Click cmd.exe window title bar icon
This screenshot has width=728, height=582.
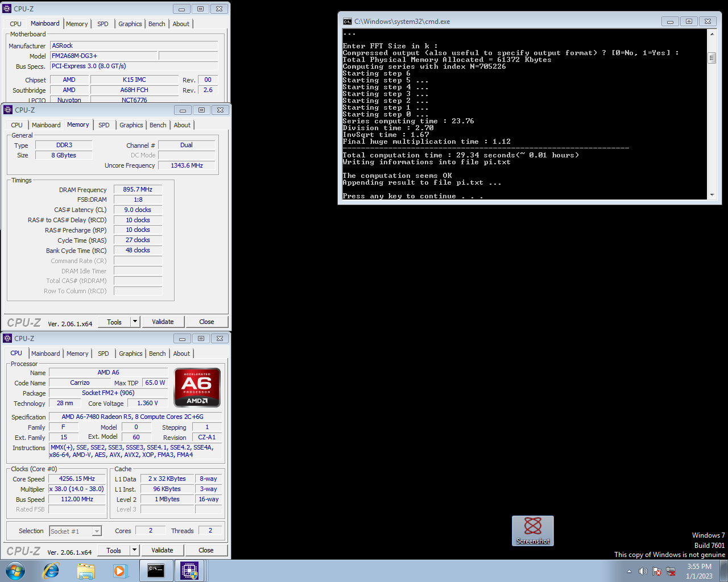[x=347, y=22]
